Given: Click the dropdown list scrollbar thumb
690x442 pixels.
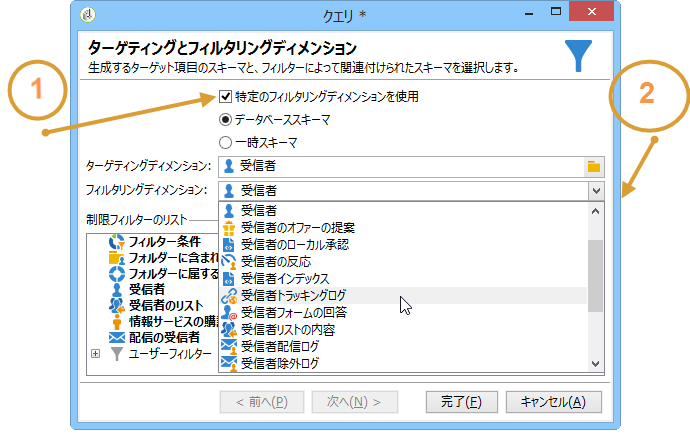Looking at the screenshot, I should pyautogui.click(x=595, y=276).
